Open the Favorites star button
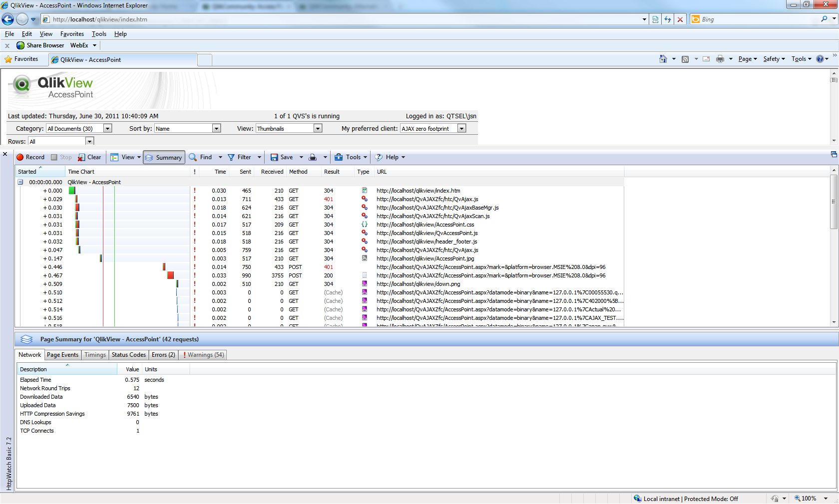The image size is (839, 504). click(21, 59)
